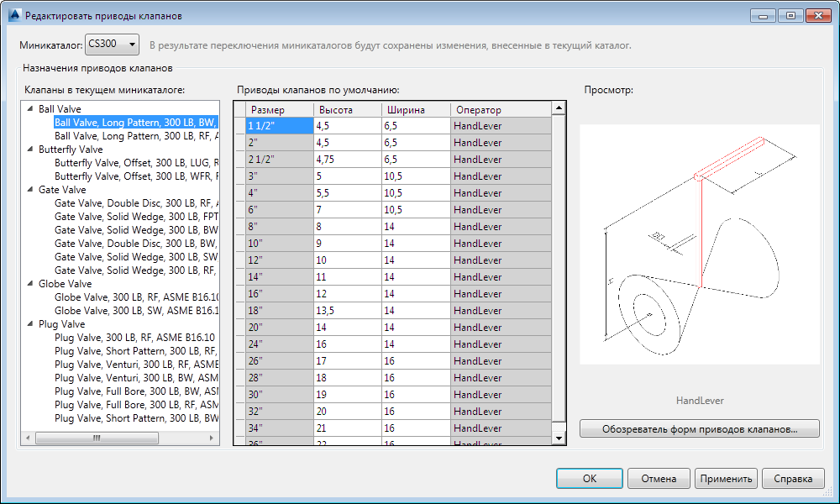Click the HandLever preview image
Image resolution: width=840 pixels, height=504 pixels.
[x=700, y=244]
